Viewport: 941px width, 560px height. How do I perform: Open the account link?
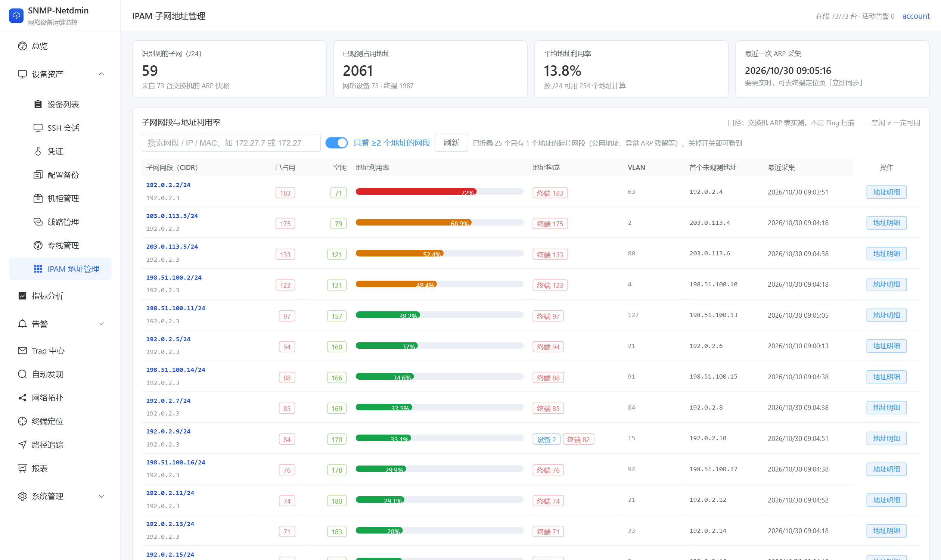(916, 16)
